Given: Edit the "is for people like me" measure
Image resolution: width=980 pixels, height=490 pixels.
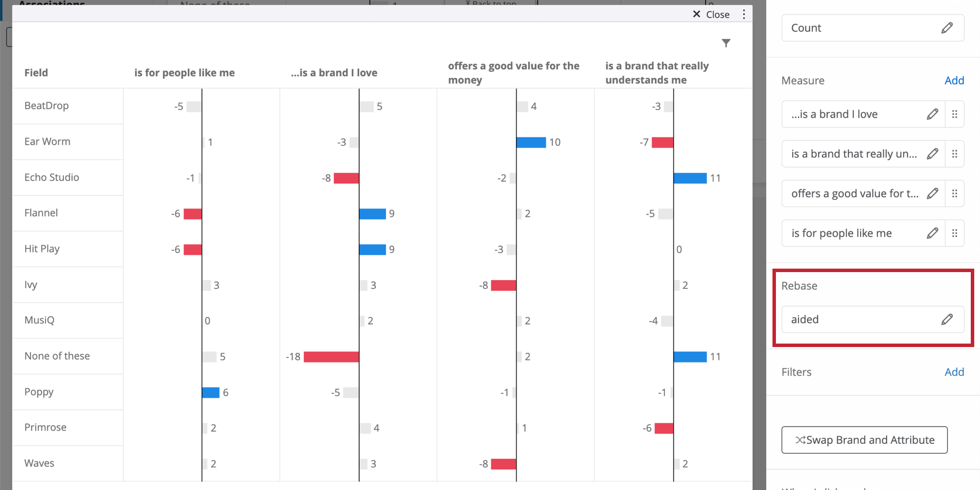Looking at the screenshot, I should [933, 233].
